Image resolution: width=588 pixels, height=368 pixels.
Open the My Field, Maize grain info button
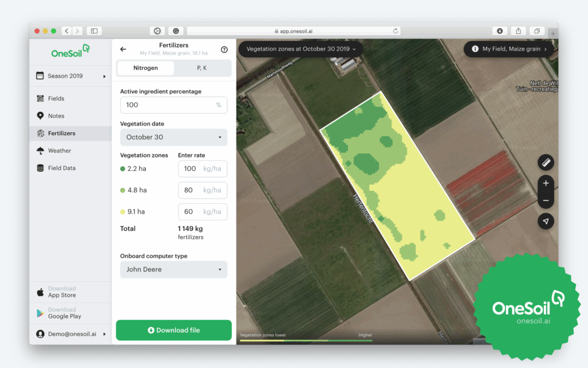click(x=509, y=49)
